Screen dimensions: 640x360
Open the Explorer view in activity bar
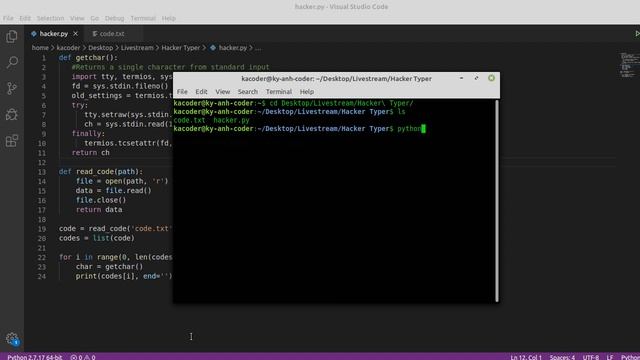[12, 37]
